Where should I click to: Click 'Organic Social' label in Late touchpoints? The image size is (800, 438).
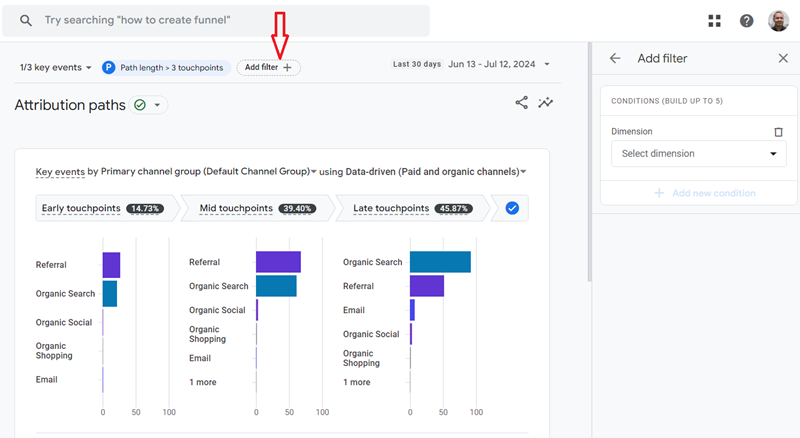click(371, 334)
